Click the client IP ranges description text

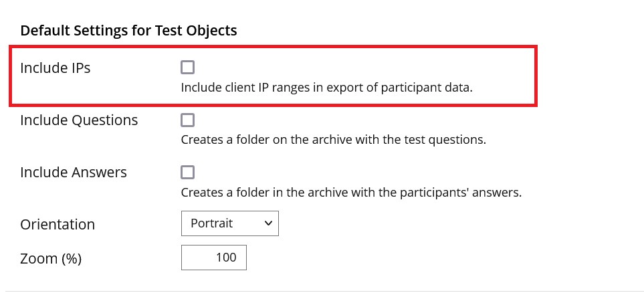pyautogui.click(x=327, y=88)
